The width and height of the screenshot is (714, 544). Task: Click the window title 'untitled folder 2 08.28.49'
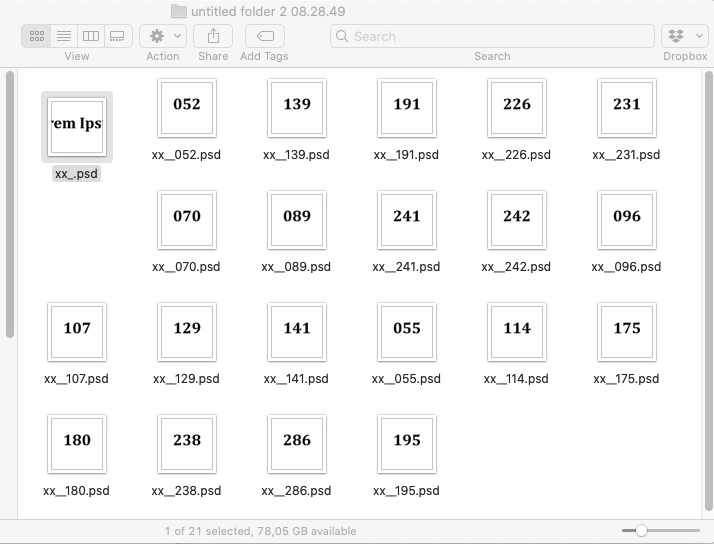point(268,11)
